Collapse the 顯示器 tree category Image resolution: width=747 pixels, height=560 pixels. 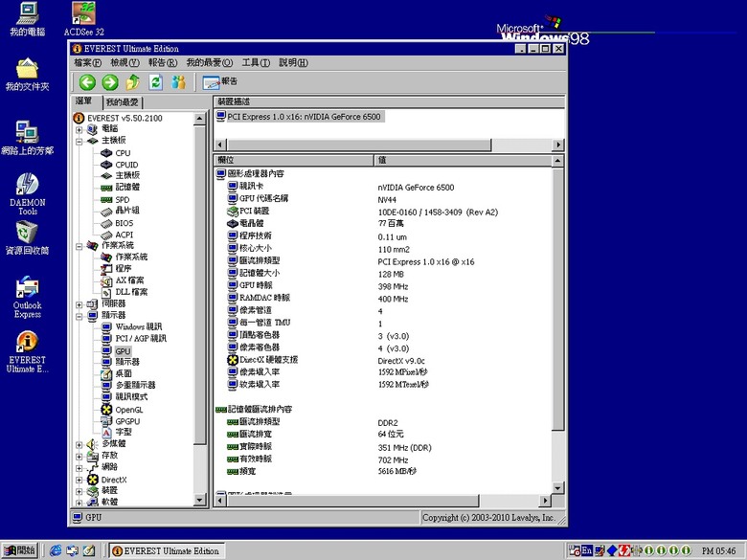click(x=79, y=316)
